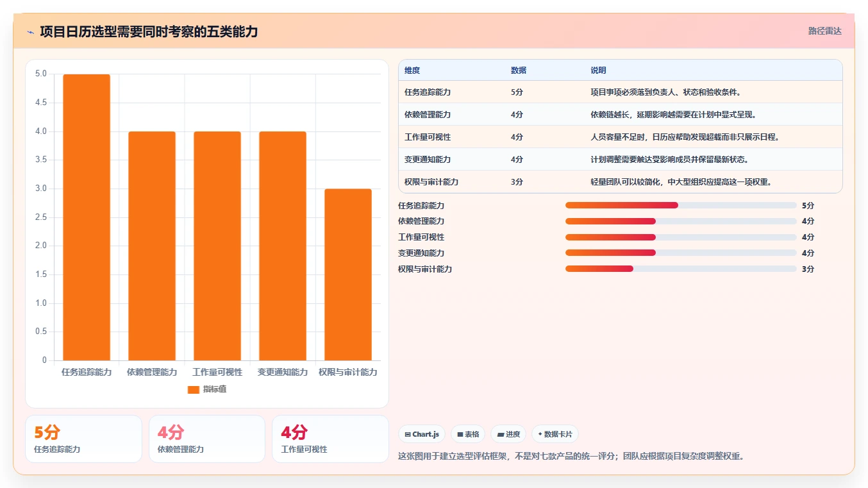The width and height of the screenshot is (868, 488).
Task: Click the 工作量可视性 bar in chart
Action: (217, 246)
